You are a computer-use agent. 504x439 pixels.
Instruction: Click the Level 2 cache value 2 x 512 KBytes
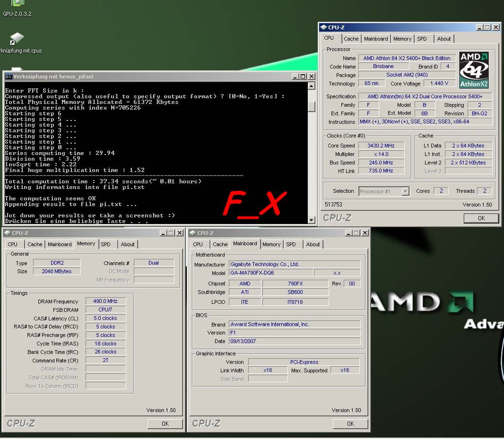coord(468,163)
